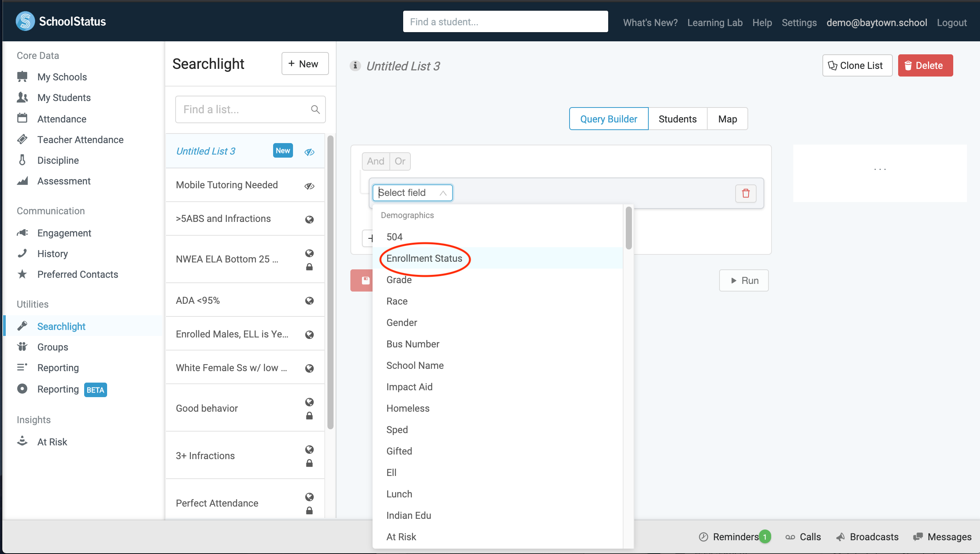
Task: Click the Reporting list icon
Action: pos(22,367)
